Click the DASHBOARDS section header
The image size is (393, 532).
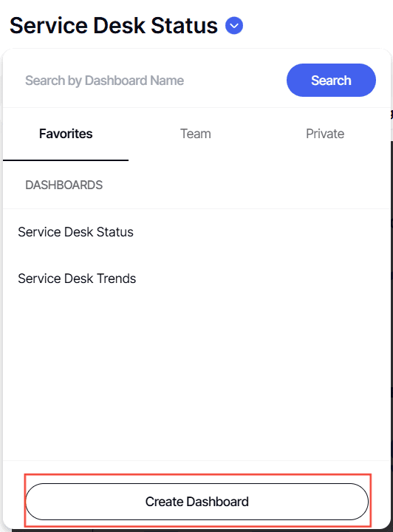(64, 185)
